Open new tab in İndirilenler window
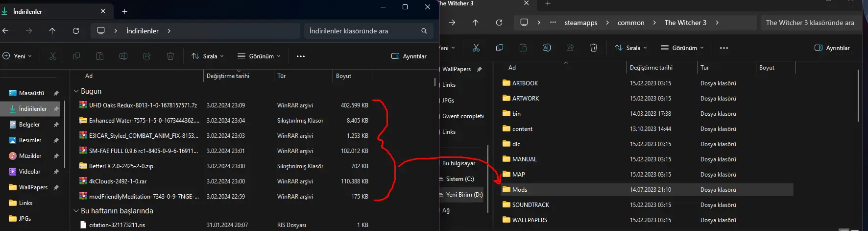Viewport: 868px width, 231px height. (124, 11)
